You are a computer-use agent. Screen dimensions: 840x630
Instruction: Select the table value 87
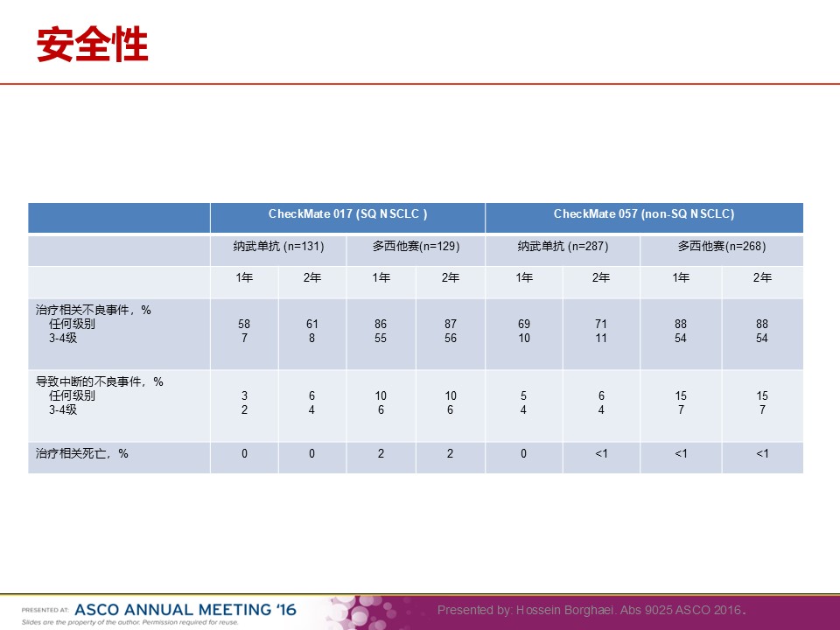coord(451,324)
